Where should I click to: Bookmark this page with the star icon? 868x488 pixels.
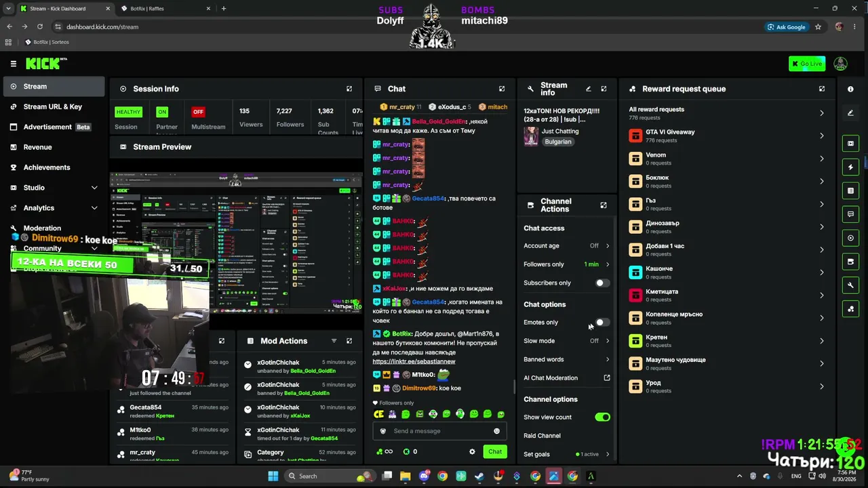click(x=818, y=27)
